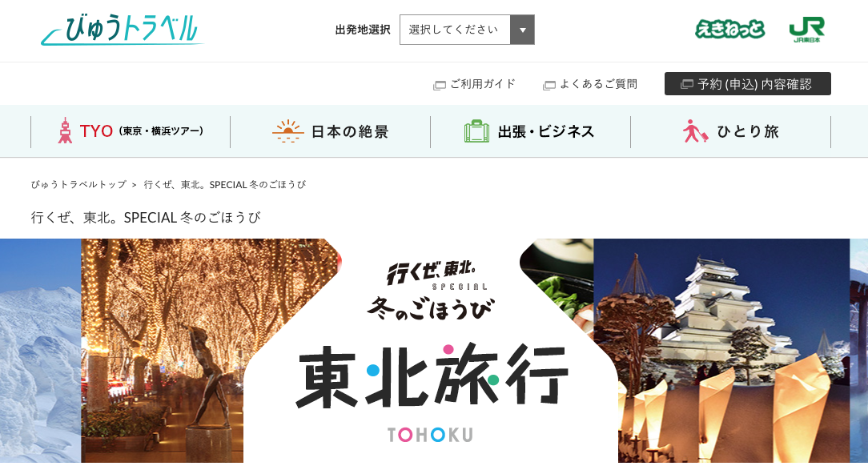The image size is (868, 470).
Task: Click the JR東日本 logo
Action: pyautogui.click(x=806, y=30)
